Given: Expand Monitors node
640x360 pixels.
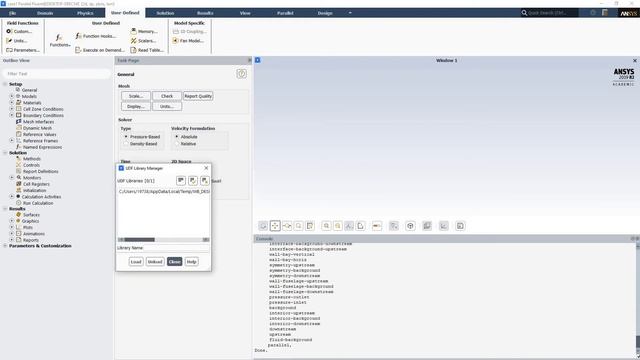Looking at the screenshot, I should [x=12, y=178].
